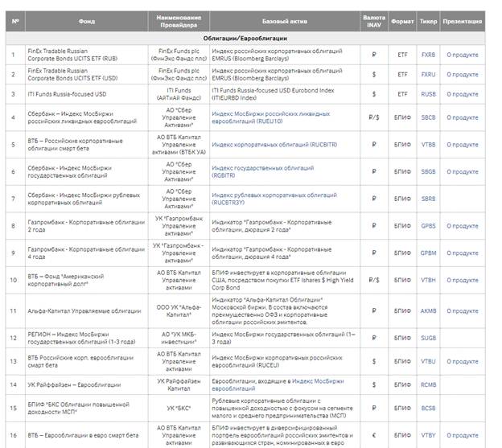The width and height of the screenshot is (502, 448).
Task: Open the RGBITR government bonds index link
Action: pos(263,171)
